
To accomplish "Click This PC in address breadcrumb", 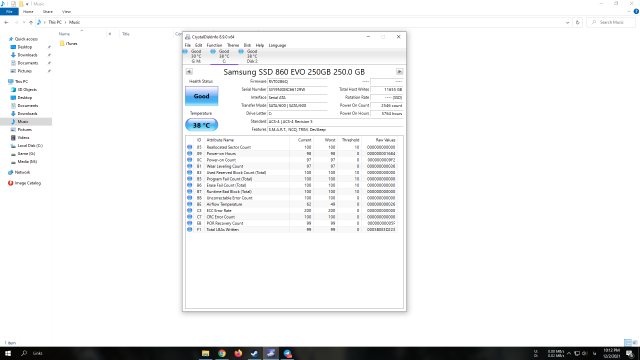I will [x=55, y=22].
